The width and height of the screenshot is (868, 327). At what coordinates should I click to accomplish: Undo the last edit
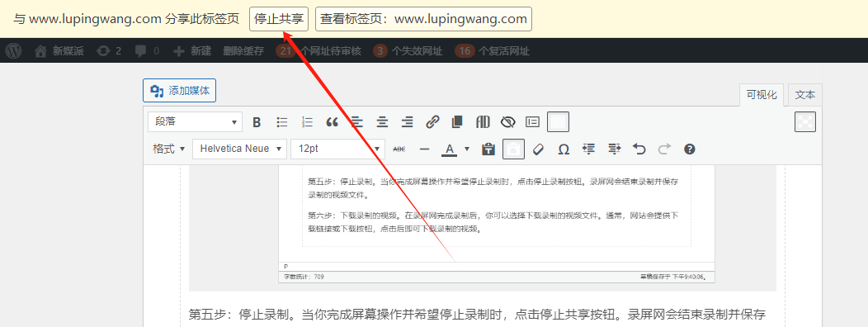(x=639, y=149)
